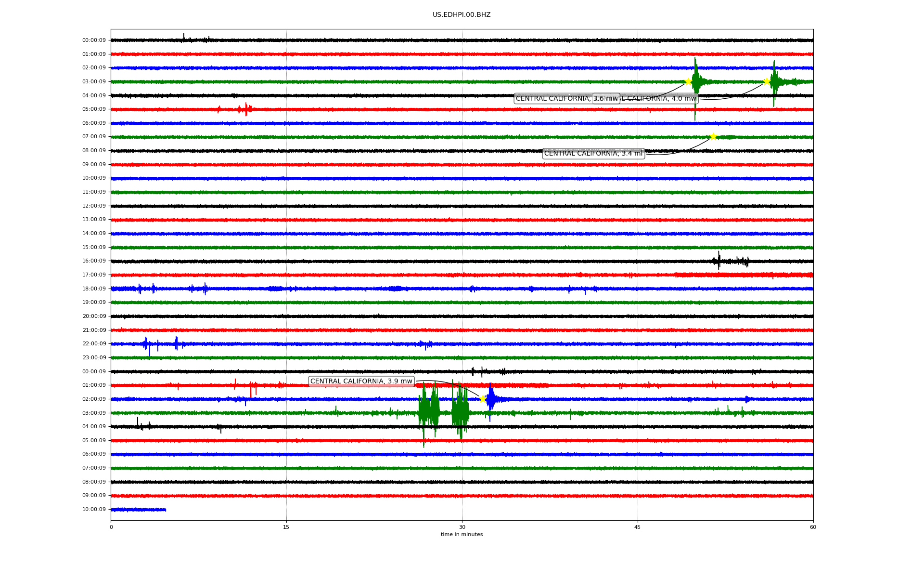
Task: Click the 18:00:09 row time label
Action: (94, 289)
